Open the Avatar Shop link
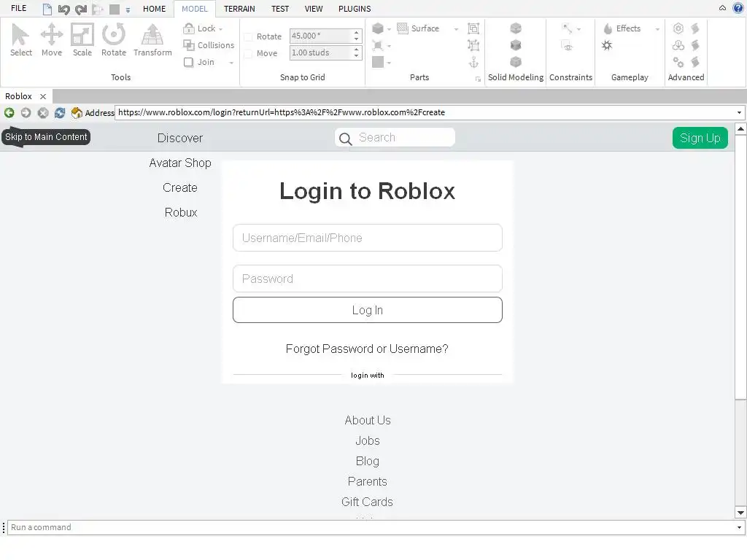Screen dimensions: 747x560 click(x=180, y=163)
